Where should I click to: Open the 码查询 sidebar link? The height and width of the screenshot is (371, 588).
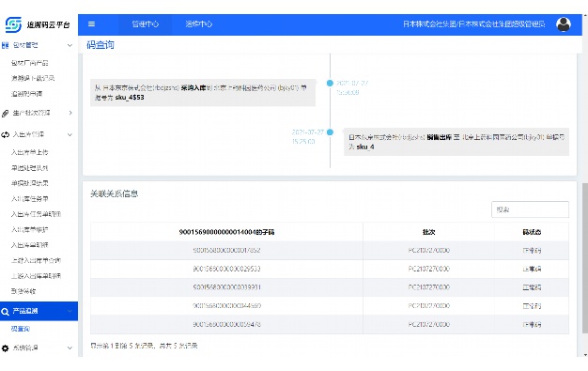pyautogui.click(x=21, y=329)
